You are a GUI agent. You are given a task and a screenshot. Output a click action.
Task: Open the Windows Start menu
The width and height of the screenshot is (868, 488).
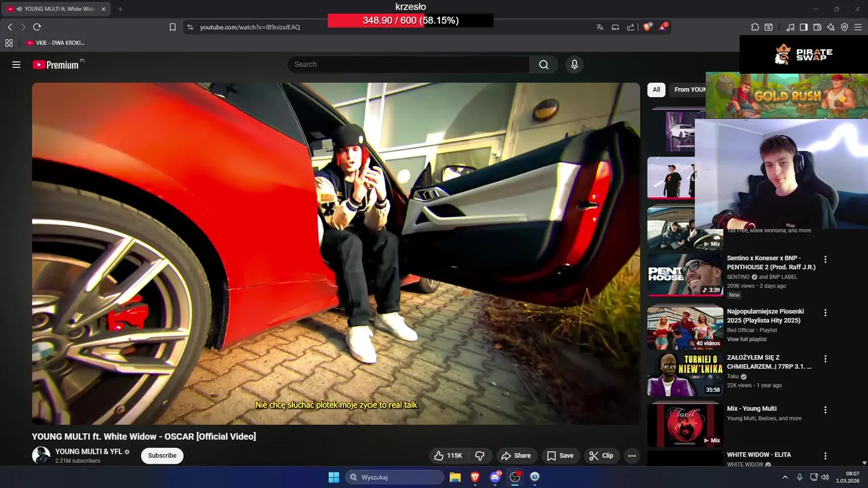pos(334,477)
